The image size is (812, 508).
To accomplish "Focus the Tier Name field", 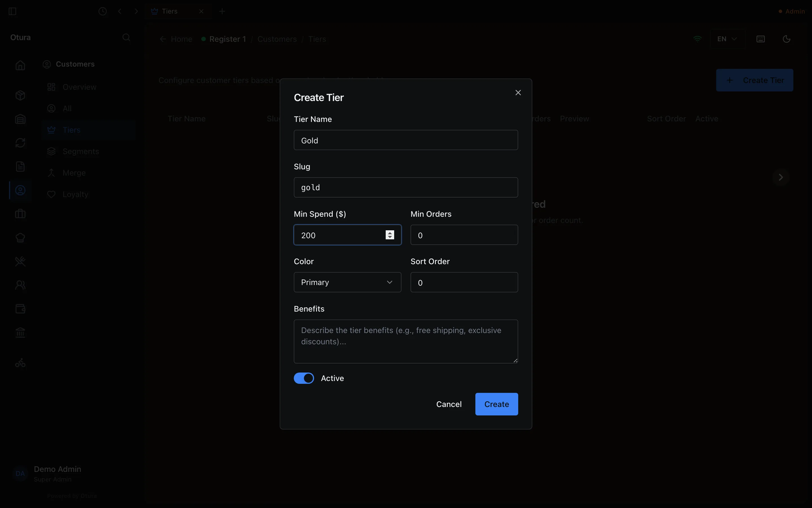I will pos(406,140).
